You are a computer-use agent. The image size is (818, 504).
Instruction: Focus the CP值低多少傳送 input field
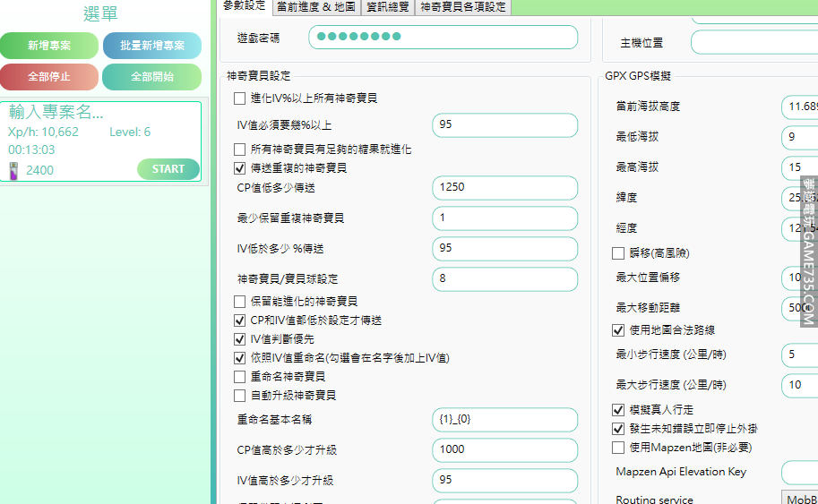point(504,188)
